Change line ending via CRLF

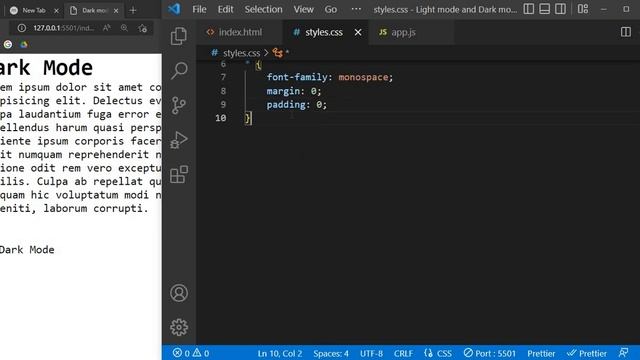point(403,353)
